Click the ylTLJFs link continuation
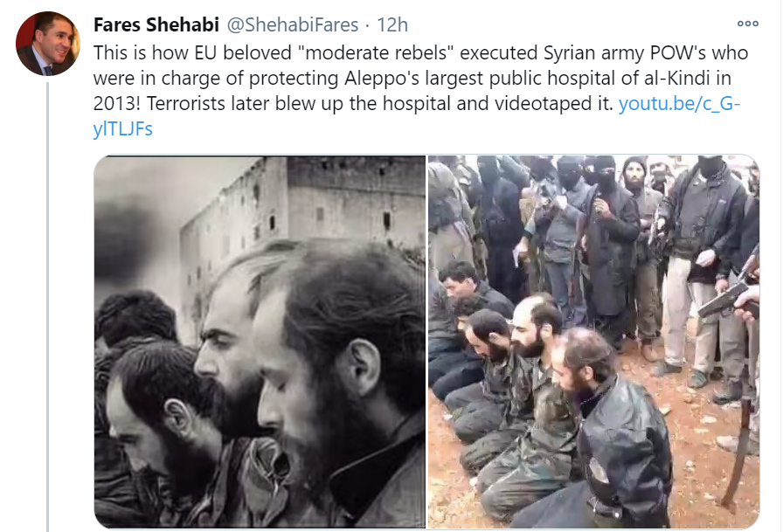The width and height of the screenshot is (783, 532). coord(123,129)
